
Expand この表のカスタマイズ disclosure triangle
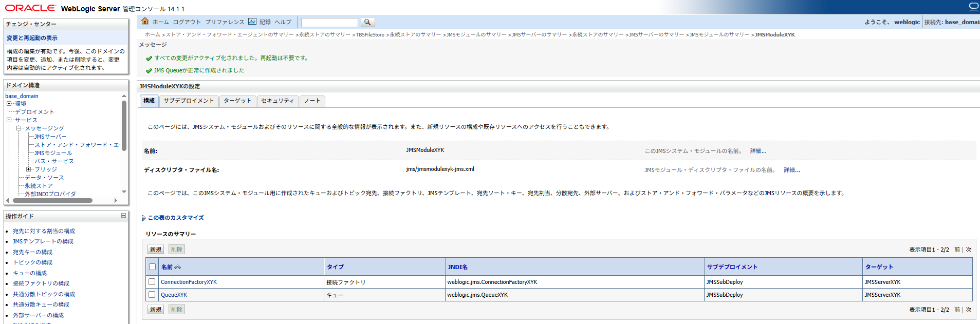point(144,218)
